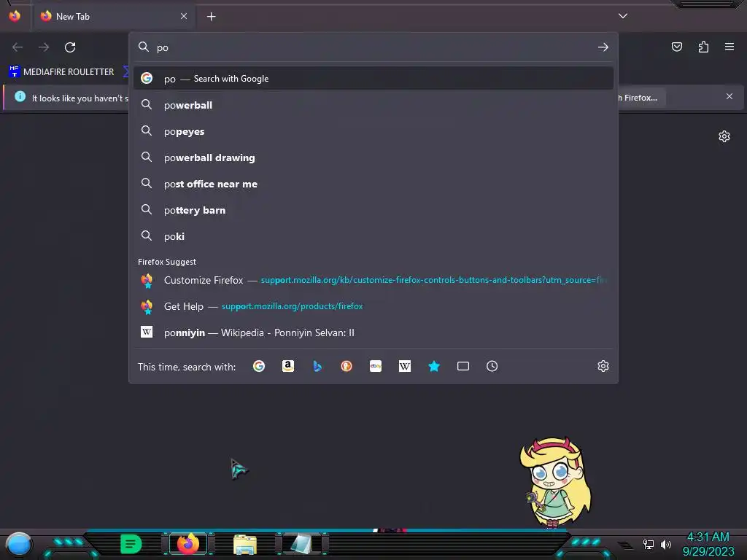Search open tabs with the tab icon

(463, 366)
